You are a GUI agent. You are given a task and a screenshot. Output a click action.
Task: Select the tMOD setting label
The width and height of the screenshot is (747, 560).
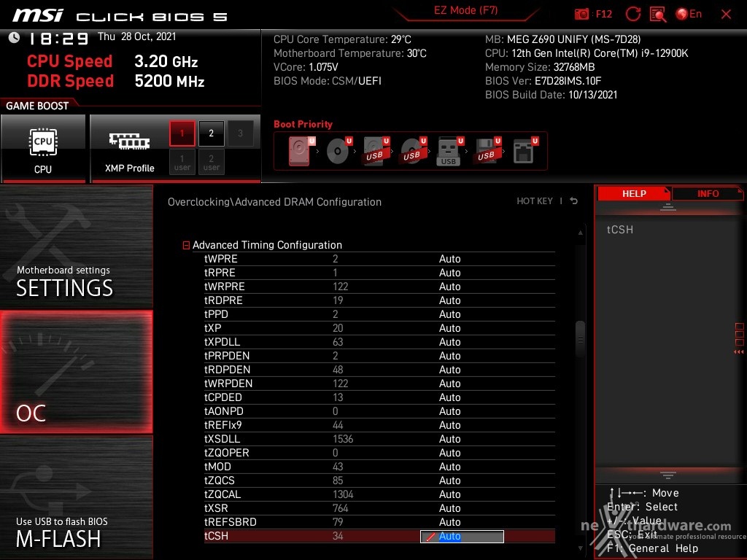tap(217, 467)
